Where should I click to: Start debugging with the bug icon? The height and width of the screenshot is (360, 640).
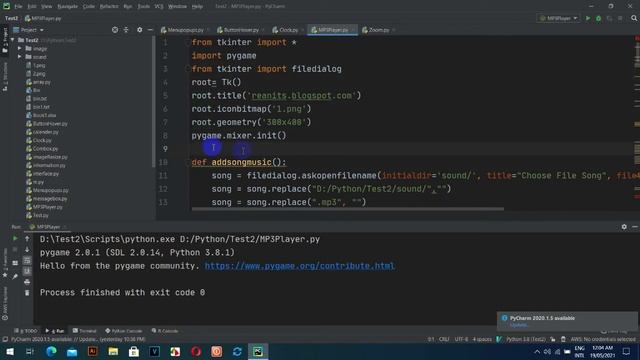598,18
